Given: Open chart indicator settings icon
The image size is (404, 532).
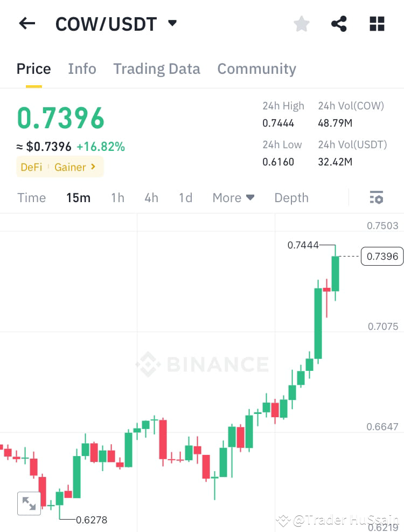Looking at the screenshot, I should [x=376, y=197].
